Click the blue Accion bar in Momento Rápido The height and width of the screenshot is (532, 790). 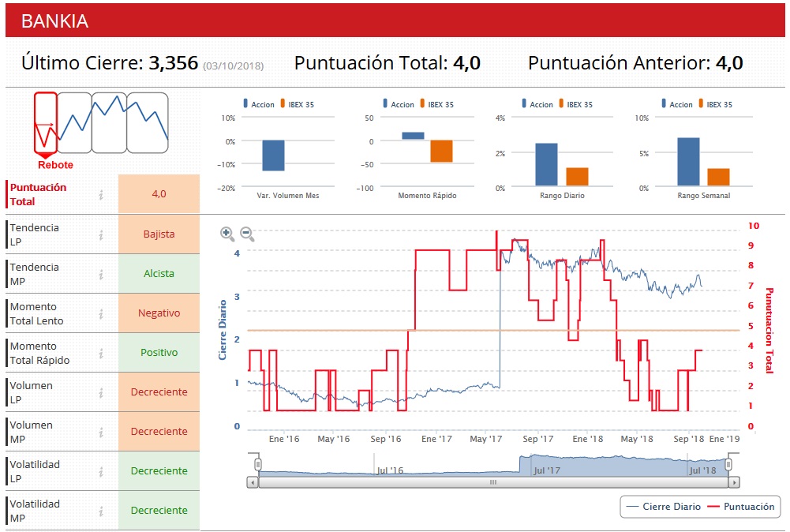[x=413, y=136]
